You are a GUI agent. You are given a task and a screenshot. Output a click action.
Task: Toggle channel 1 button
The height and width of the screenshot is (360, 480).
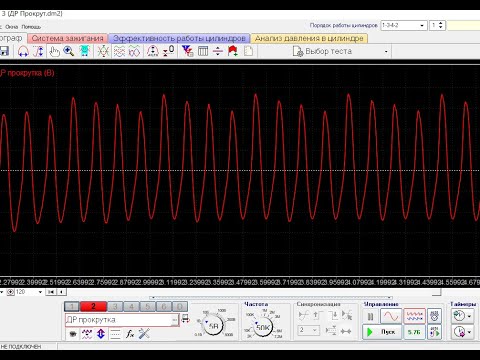point(72,306)
